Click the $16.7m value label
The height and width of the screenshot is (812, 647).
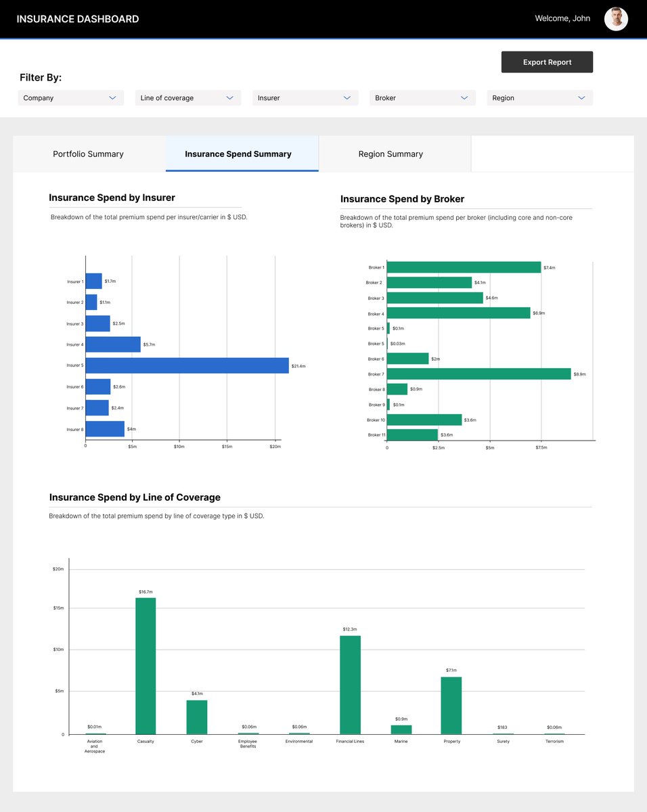pyautogui.click(x=146, y=592)
